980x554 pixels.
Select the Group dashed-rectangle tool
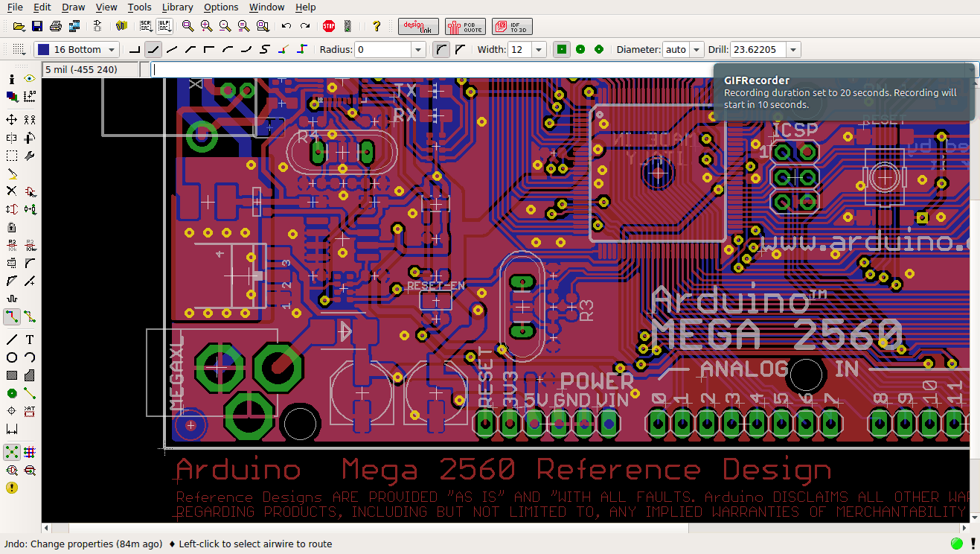click(x=12, y=156)
